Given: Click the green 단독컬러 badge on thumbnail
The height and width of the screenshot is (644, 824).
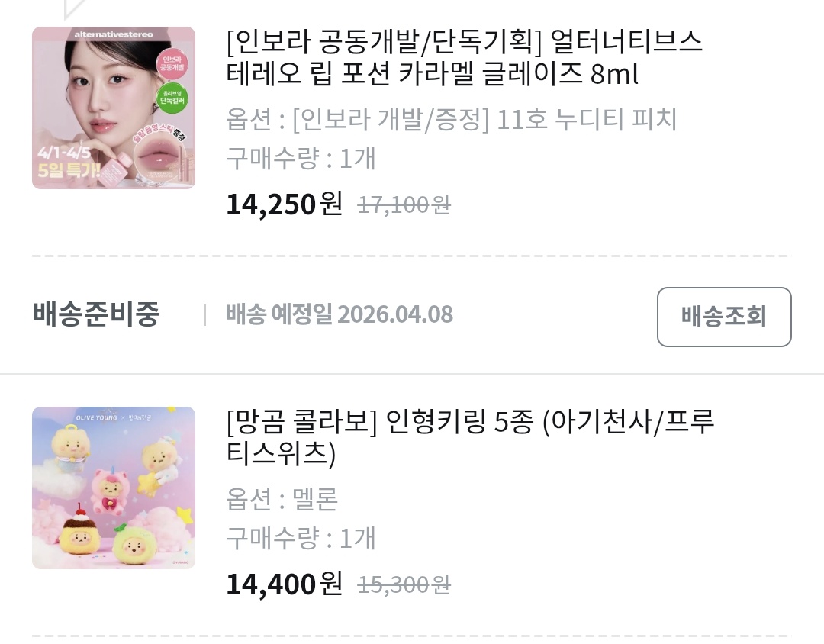Looking at the screenshot, I should (172, 97).
